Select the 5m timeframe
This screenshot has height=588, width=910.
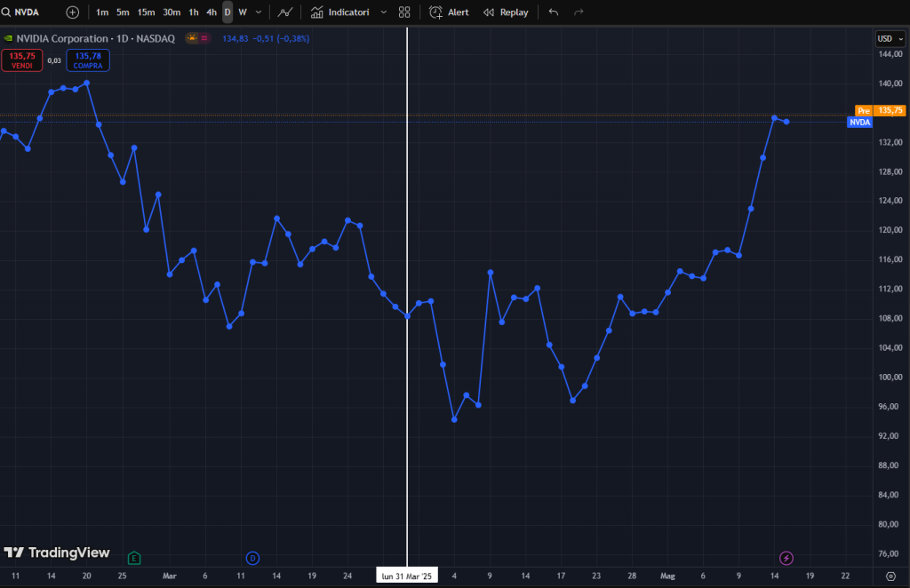click(123, 12)
